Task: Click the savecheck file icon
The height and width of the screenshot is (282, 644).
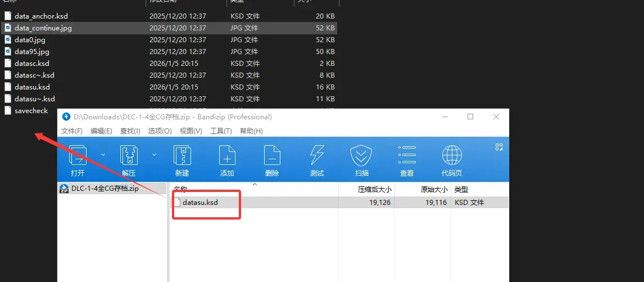Action: tap(8, 110)
